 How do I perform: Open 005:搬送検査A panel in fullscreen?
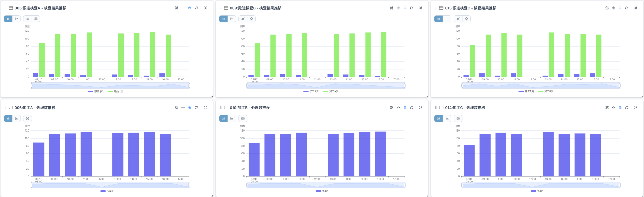[206, 8]
